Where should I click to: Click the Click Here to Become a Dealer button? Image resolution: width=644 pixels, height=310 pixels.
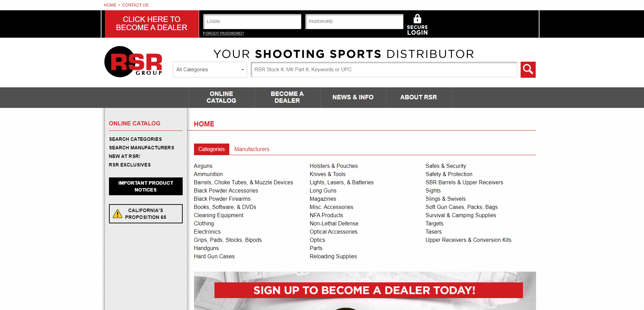point(151,24)
